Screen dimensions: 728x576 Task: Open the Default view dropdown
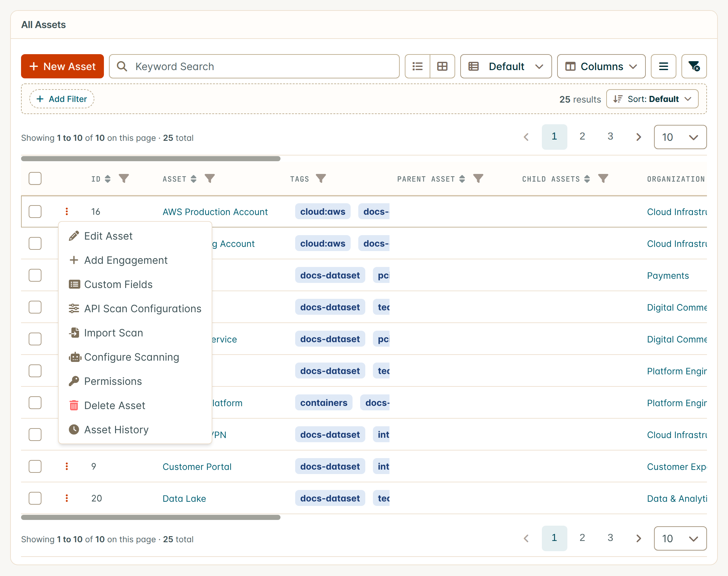[506, 67]
